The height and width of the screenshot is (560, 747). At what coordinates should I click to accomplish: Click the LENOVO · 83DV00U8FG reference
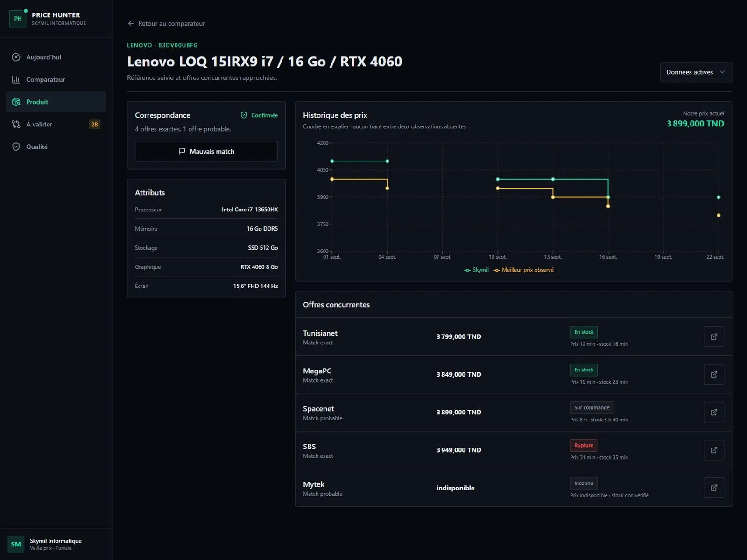click(x=162, y=45)
